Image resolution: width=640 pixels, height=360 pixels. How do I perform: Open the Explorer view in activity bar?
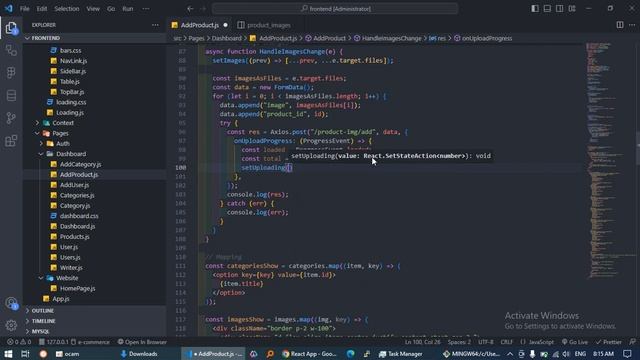[11, 28]
